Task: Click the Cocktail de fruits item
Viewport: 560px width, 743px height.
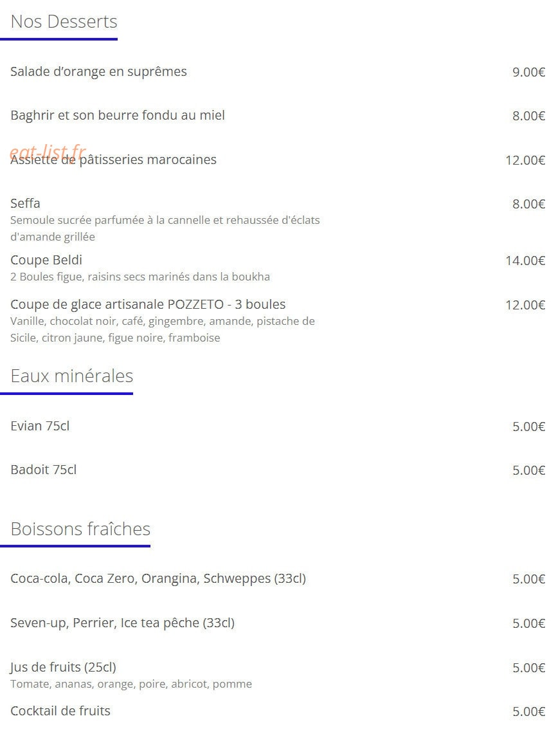Action: click(60, 711)
